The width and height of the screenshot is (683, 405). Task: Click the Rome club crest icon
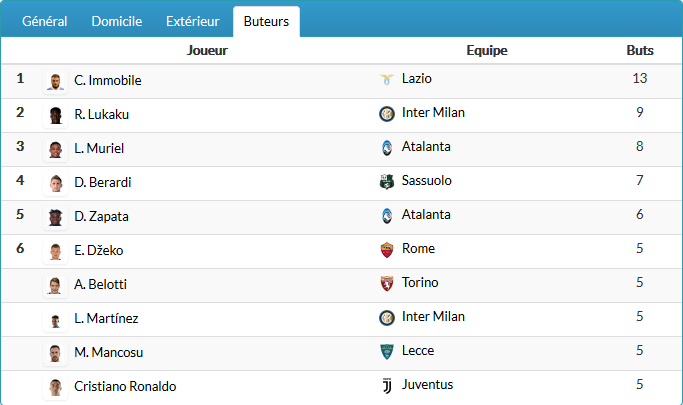[387, 249]
